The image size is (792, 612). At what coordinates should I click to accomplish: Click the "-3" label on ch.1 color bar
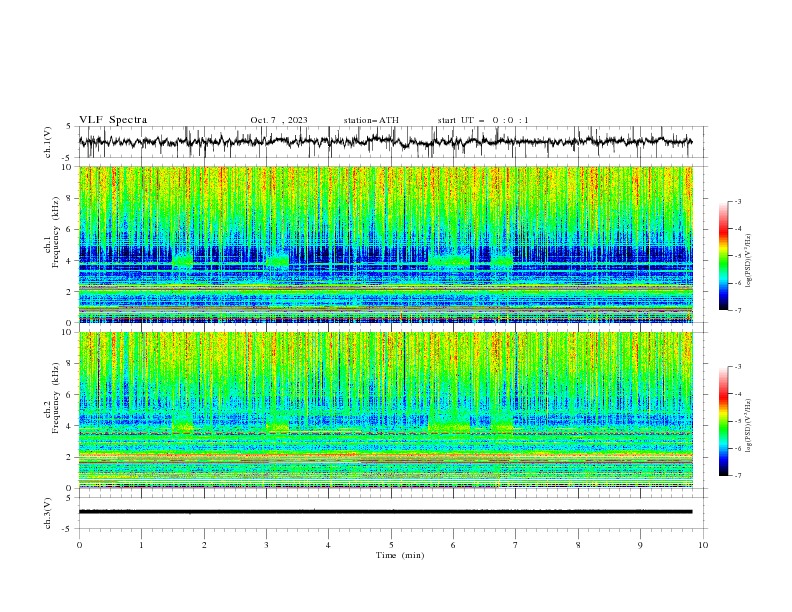(738, 202)
